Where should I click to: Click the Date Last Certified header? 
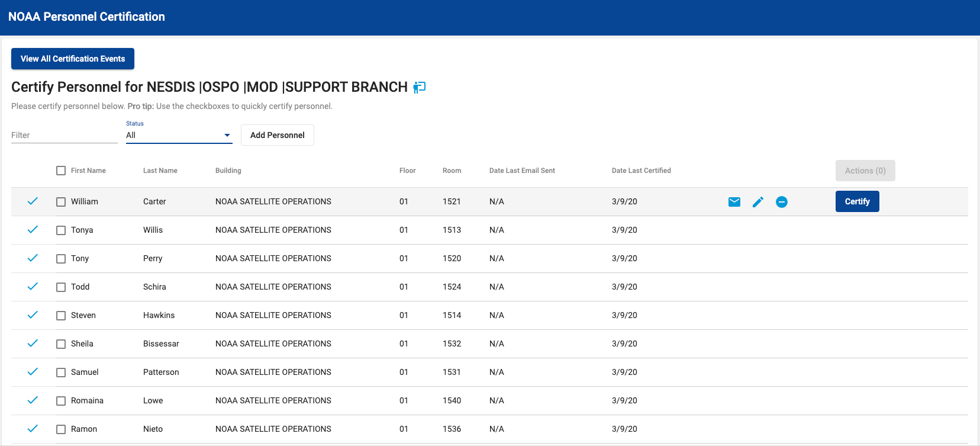(641, 171)
